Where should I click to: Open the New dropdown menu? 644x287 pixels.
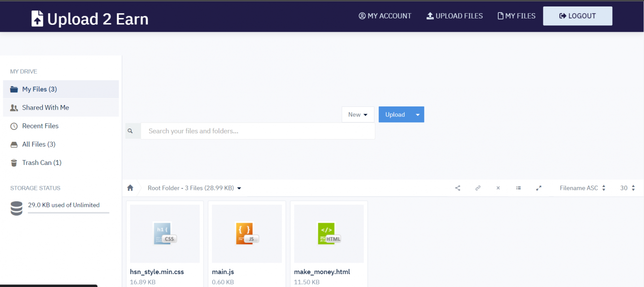(x=358, y=114)
